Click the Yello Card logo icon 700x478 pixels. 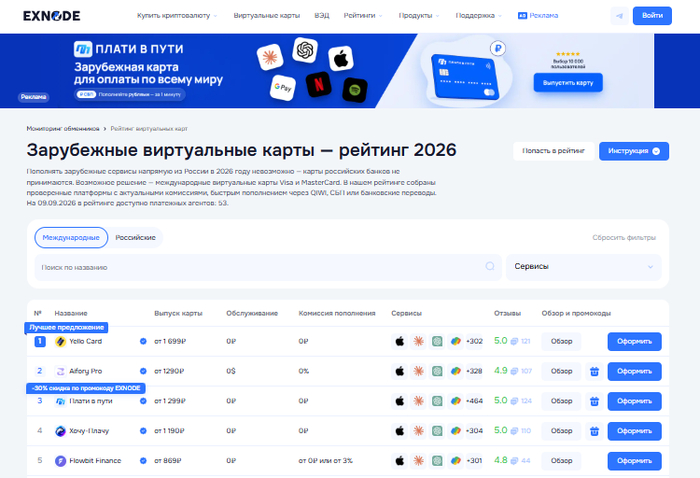pyautogui.click(x=60, y=341)
